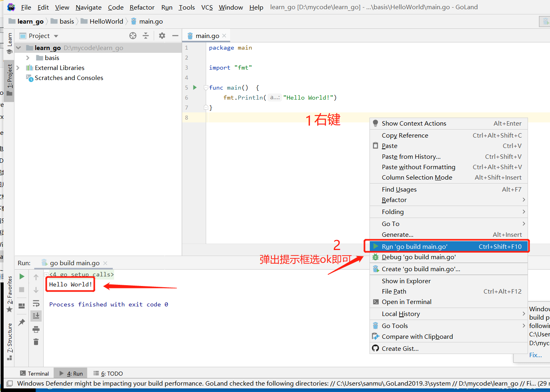
Task: Choose Open in Terminal
Action: coord(448,302)
